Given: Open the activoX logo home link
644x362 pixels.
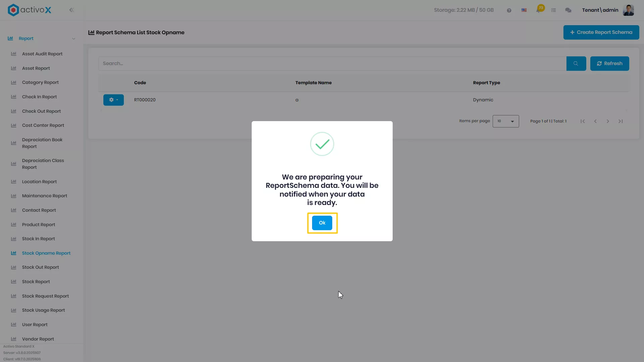Looking at the screenshot, I should point(30,10).
